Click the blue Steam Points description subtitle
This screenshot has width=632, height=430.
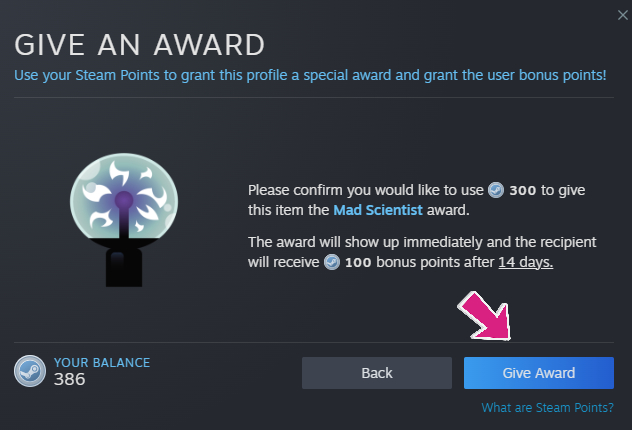click(310, 75)
